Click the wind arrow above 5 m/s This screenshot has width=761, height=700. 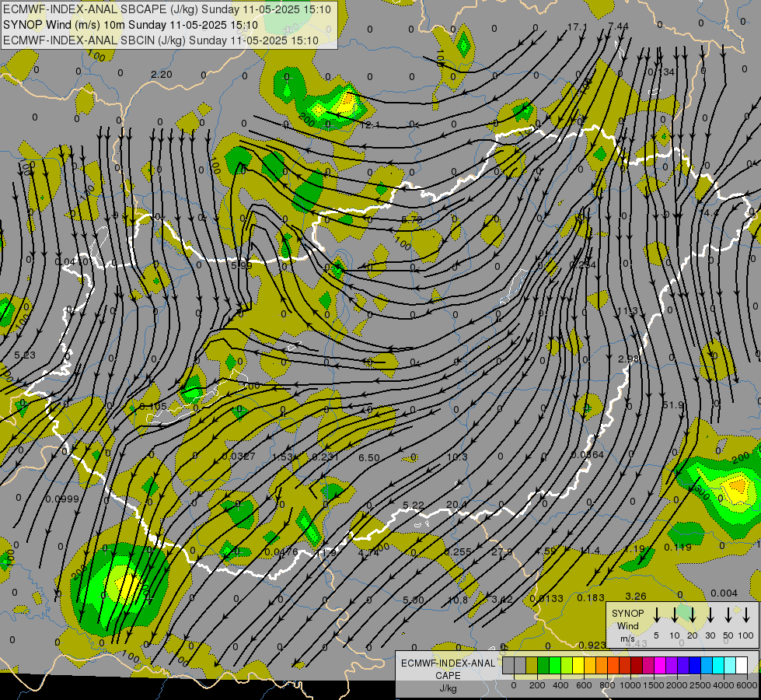coord(657,615)
